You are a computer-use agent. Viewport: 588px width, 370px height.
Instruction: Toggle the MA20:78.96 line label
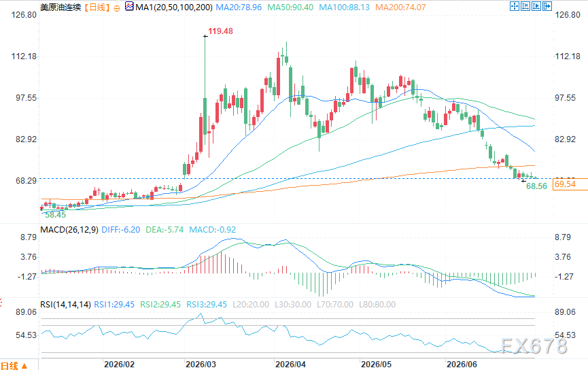click(239, 7)
